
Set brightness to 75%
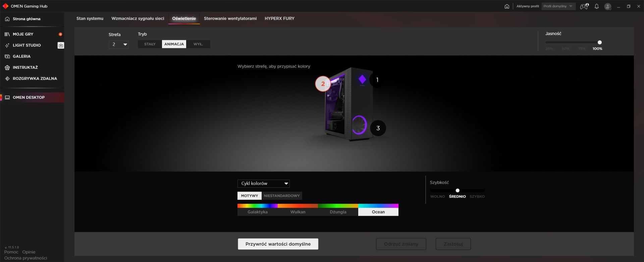[x=582, y=49]
